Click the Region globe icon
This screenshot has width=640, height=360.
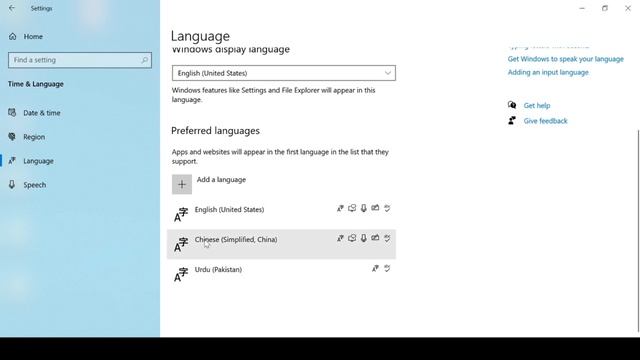tap(12, 136)
